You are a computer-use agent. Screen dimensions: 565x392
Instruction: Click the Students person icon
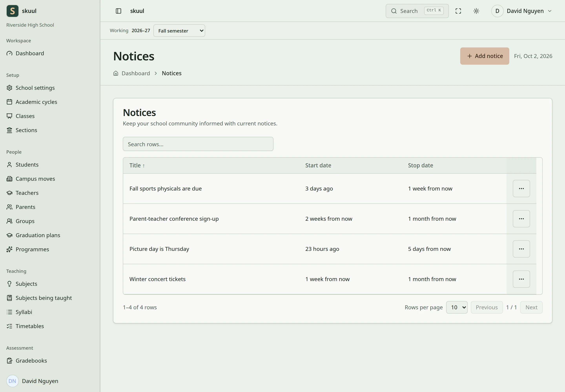click(9, 165)
